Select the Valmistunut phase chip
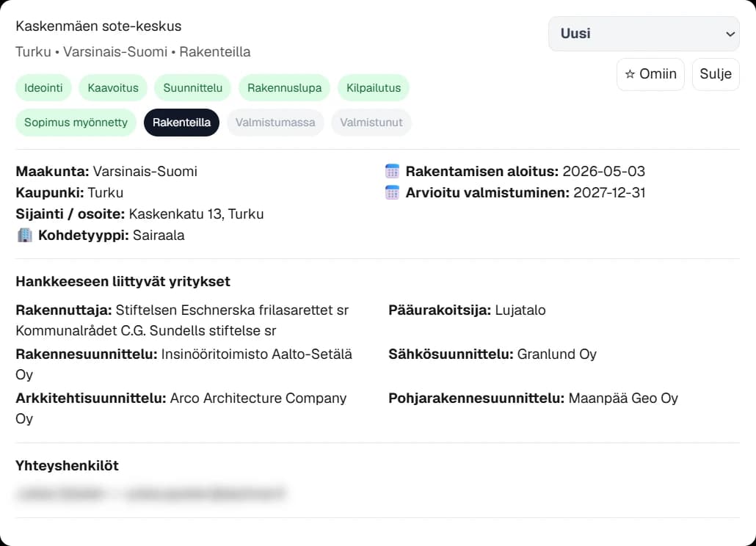Viewport: 756px width, 546px height. tap(371, 123)
